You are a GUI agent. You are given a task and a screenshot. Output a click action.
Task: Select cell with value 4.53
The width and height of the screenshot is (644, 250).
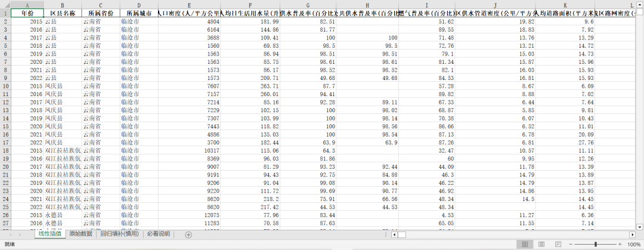tap(427, 215)
